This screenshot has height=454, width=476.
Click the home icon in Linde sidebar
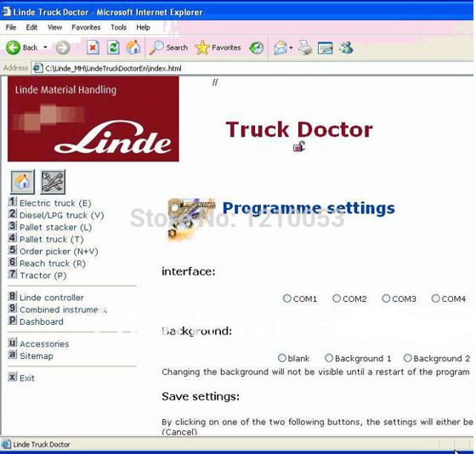pos(22,182)
